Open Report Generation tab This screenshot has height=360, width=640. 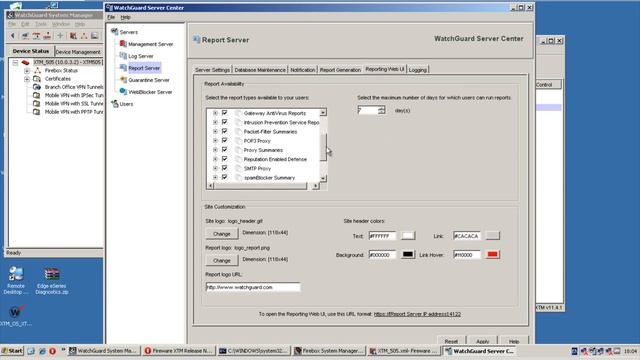coord(340,70)
